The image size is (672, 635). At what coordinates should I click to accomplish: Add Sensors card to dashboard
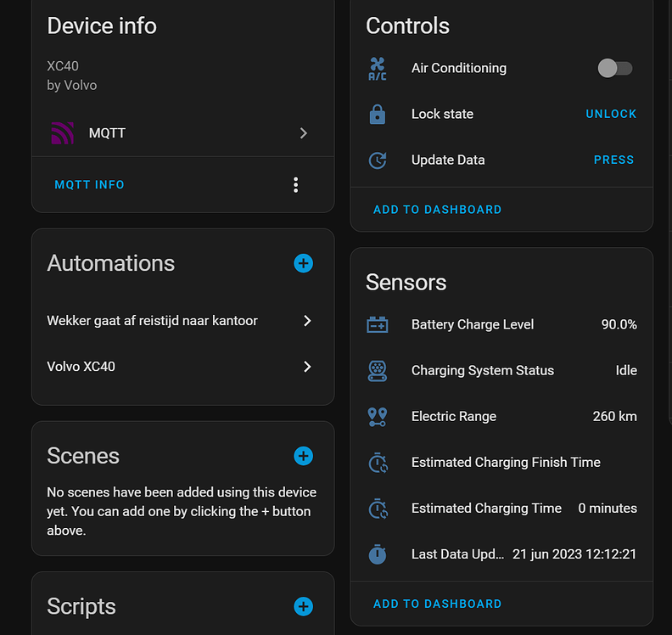(437, 604)
